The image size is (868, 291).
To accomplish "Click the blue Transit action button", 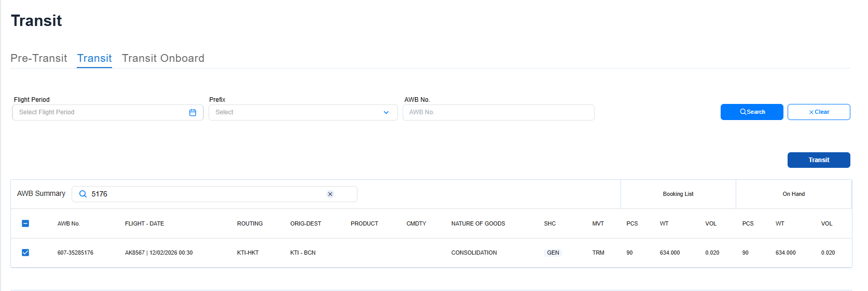I will tap(818, 160).
